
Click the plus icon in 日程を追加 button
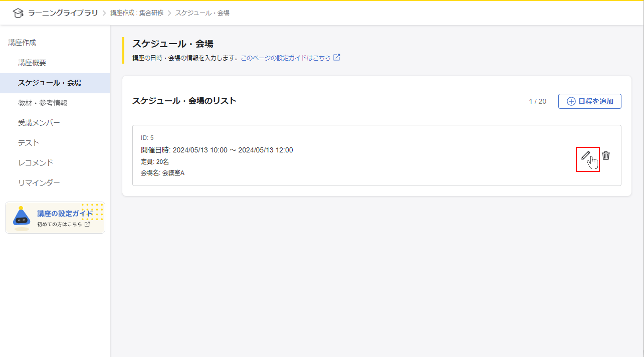click(x=571, y=101)
